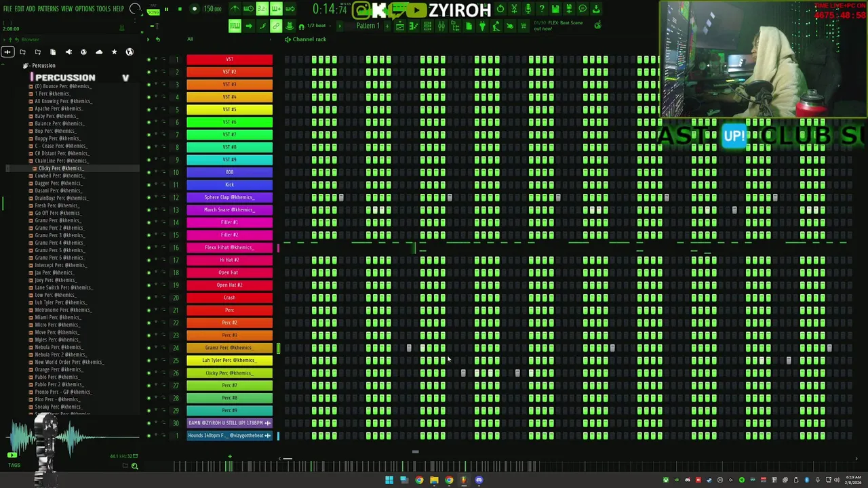Toggle the metronome icon in toolbar

point(235,9)
